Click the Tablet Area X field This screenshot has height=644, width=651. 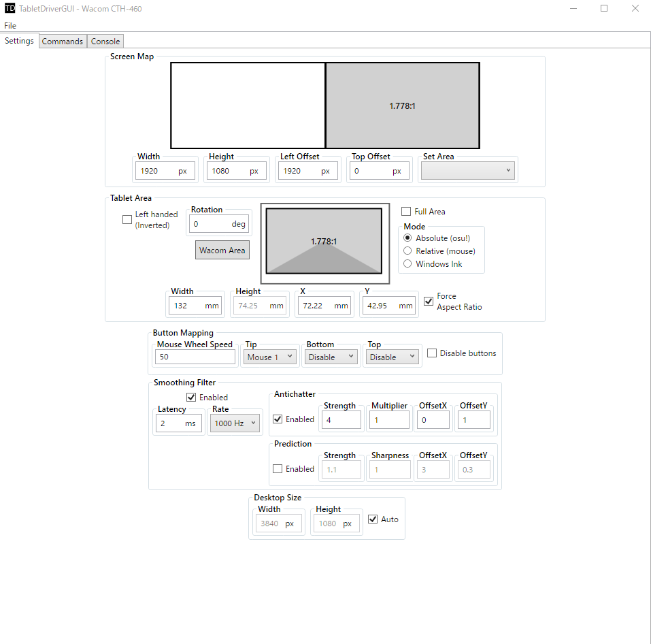point(324,306)
